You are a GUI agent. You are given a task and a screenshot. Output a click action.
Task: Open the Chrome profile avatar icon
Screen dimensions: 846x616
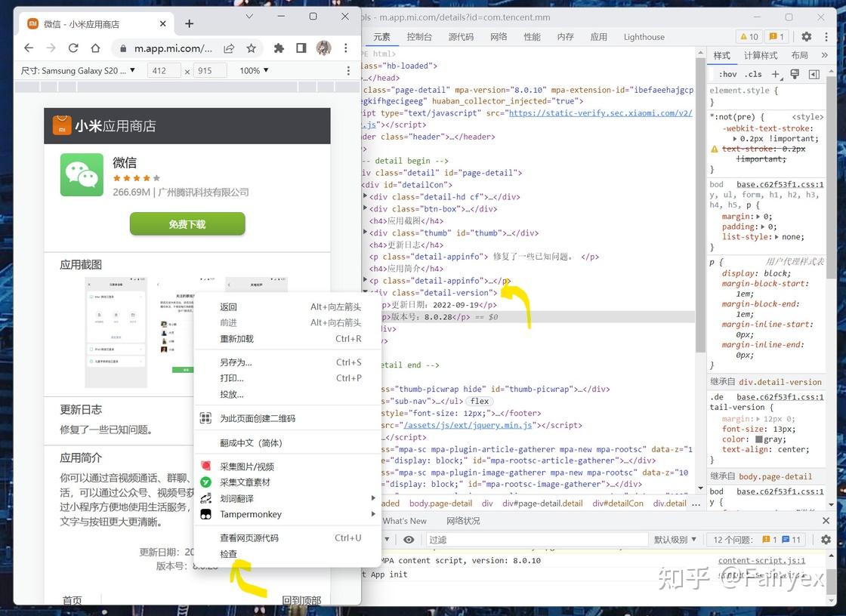pyautogui.click(x=324, y=48)
